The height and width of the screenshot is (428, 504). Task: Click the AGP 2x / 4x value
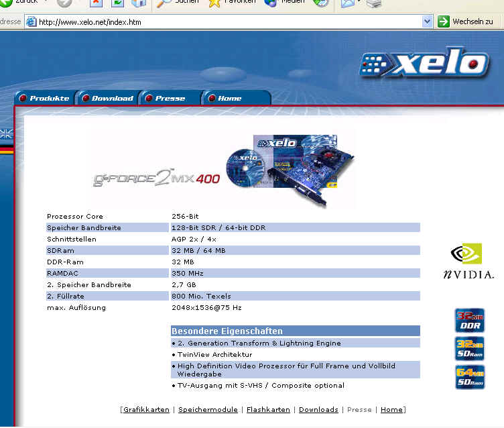point(194,239)
